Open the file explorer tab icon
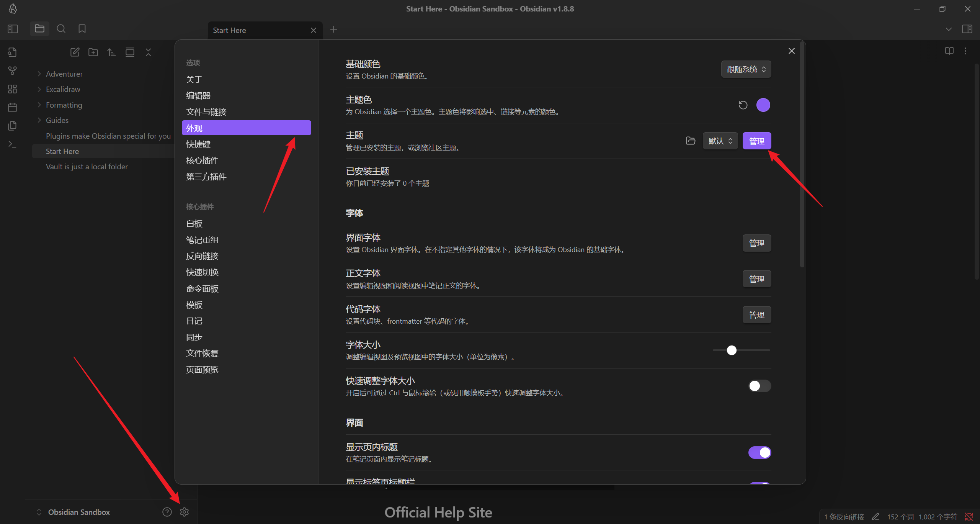The height and width of the screenshot is (524, 980). pos(39,29)
